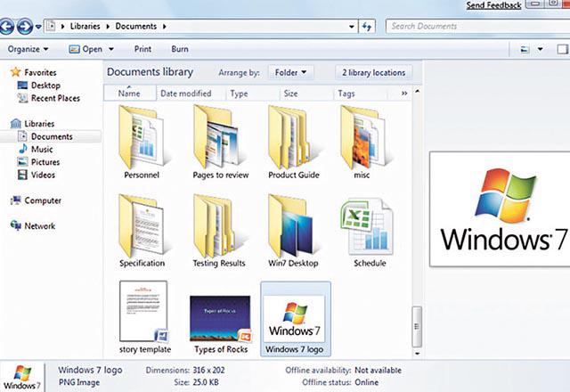Select Recent Places in navigation pane

point(48,98)
